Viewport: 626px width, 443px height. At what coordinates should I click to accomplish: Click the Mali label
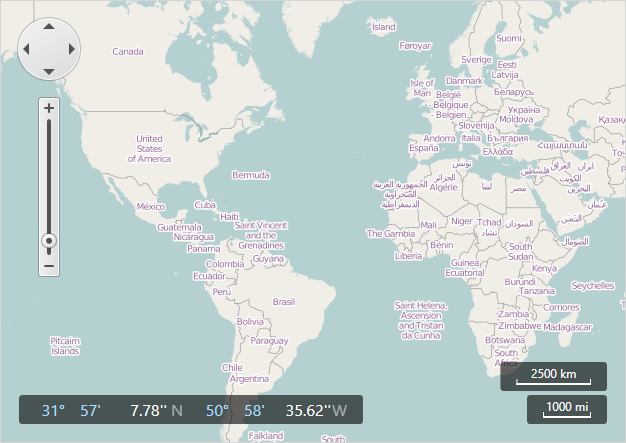pyautogui.click(x=428, y=225)
